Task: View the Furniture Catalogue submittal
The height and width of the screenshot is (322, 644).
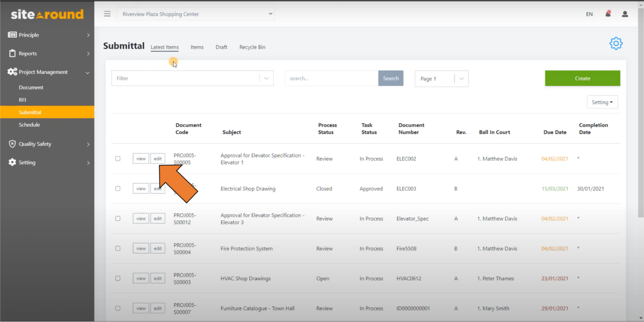Action: tap(141, 308)
